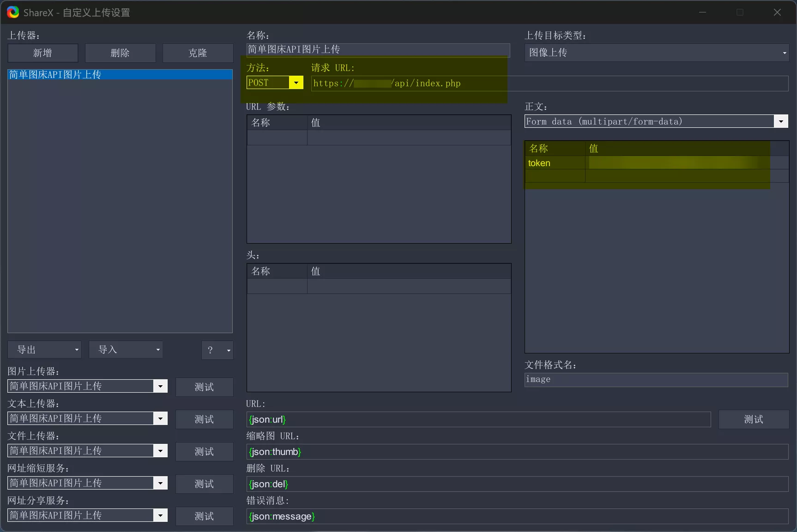
Task: Click the empty name cell below token
Action: (555, 176)
